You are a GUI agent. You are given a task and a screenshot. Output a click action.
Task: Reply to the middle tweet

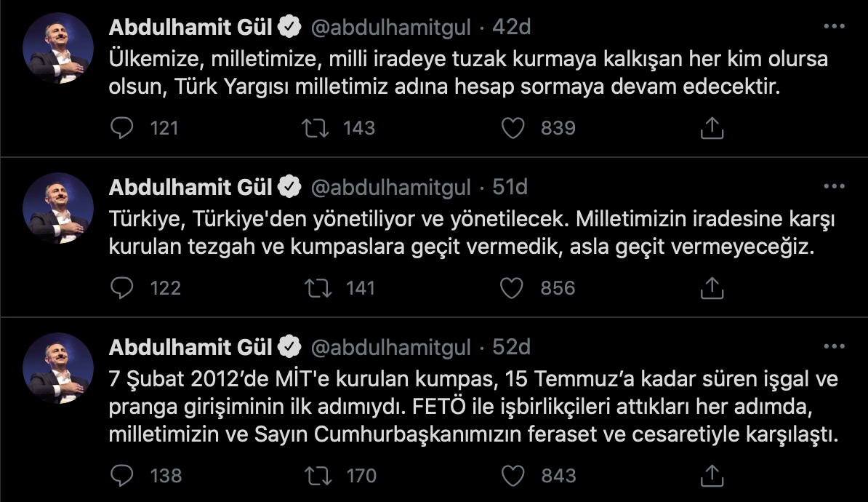pyautogui.click(x=122, y=288)
